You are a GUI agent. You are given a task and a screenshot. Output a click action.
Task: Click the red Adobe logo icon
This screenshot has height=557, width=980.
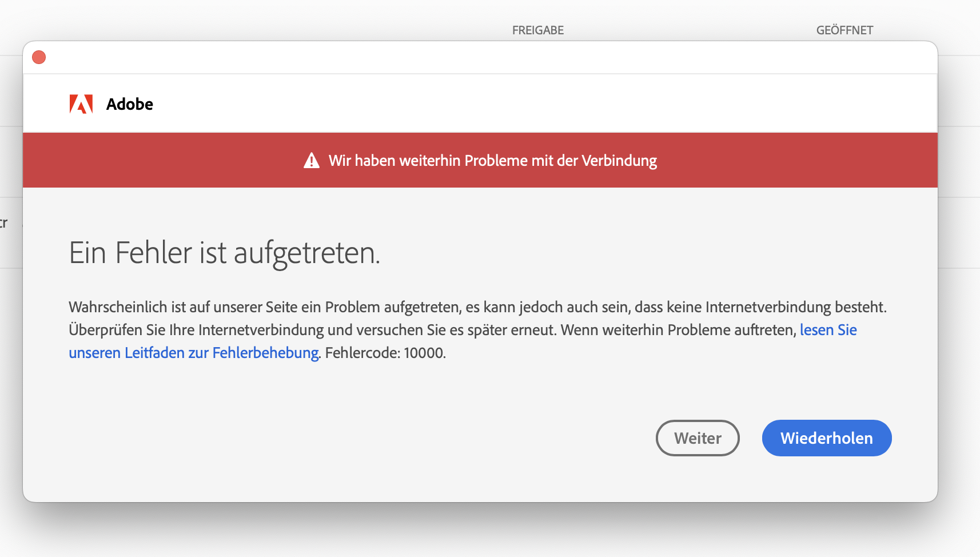(81, 104)
